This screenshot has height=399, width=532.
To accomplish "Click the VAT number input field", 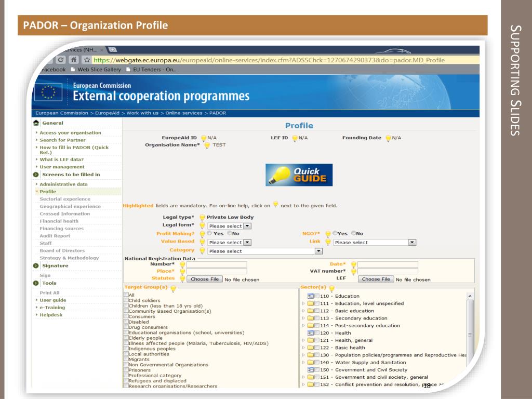I will 388,271.
